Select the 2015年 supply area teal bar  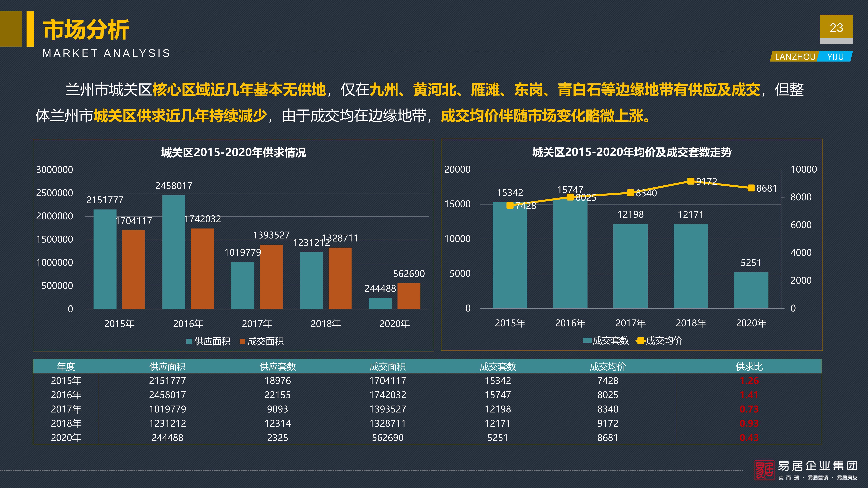105,259
